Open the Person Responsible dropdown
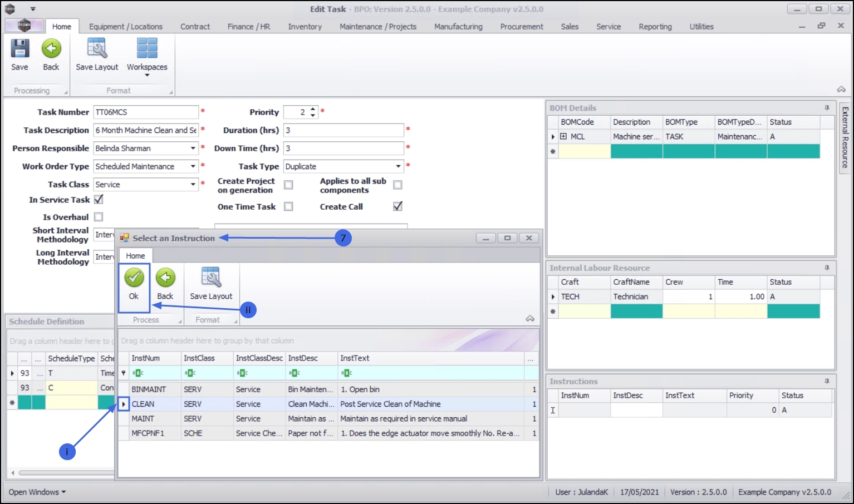This screenshot has height=504, width=854. (x=193, y=149)
